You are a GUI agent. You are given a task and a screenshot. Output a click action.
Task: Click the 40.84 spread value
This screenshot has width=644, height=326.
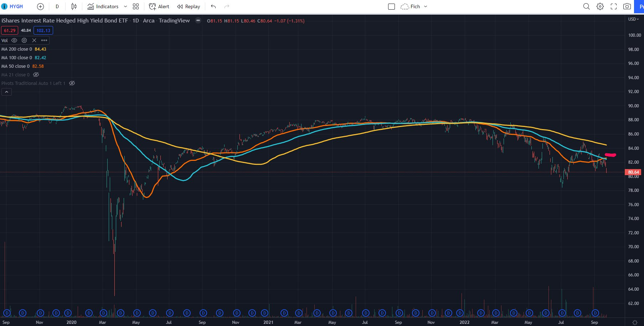coord(26,31)
